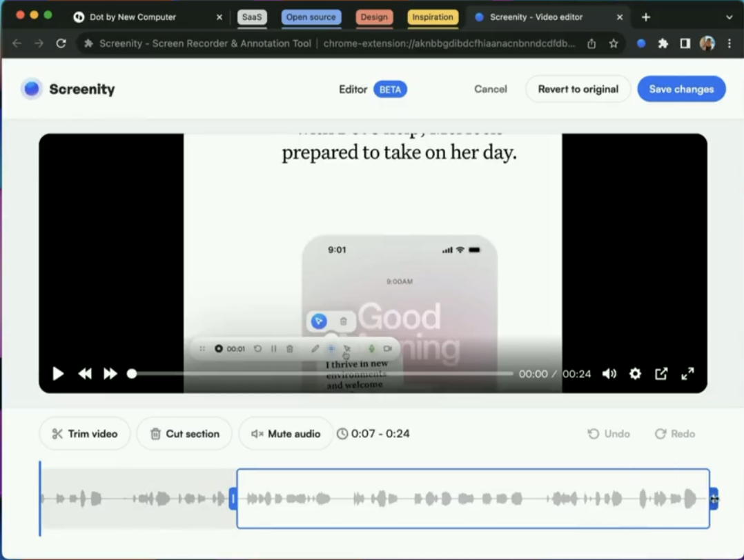Screen dimensions: 744x560
Task: Mute the player volume speaker icon
Action: (x=609, y=374)
